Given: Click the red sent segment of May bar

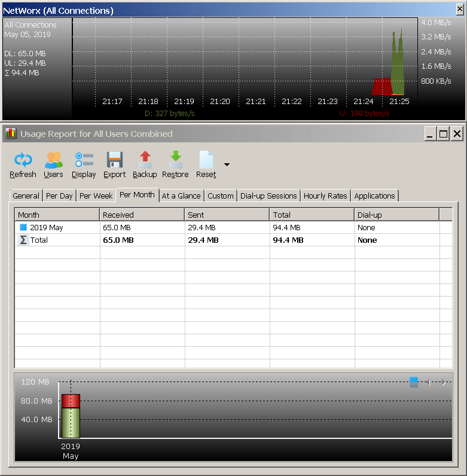Looking at the screenshot, I should [x=71, y=401].
